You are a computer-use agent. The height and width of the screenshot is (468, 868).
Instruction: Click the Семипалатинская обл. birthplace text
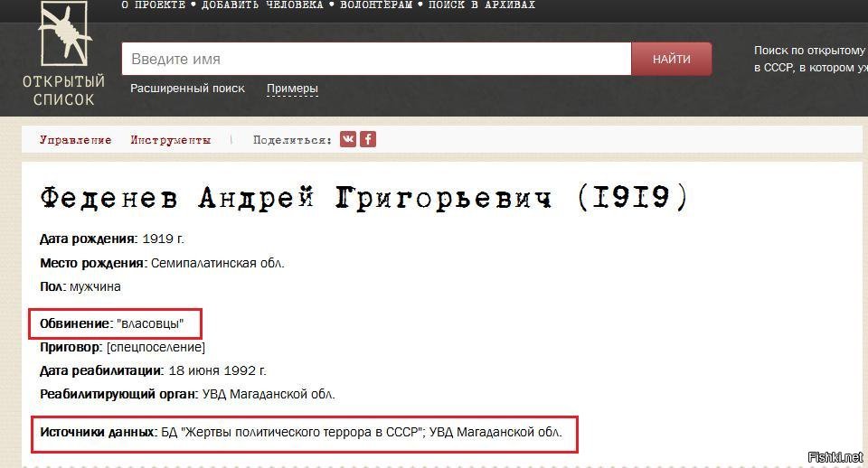[x=218, y=263]
